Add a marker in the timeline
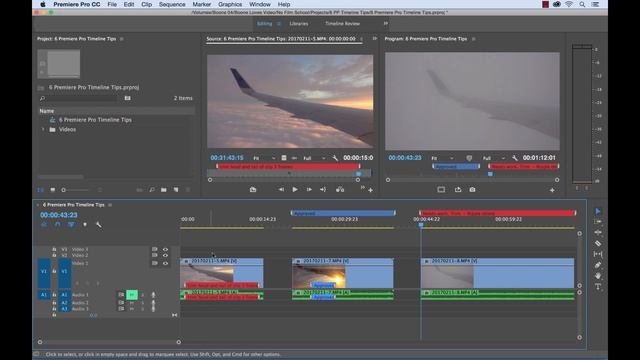Image resolution: width=640 pixels, height=360 pixels. [85, 224]
